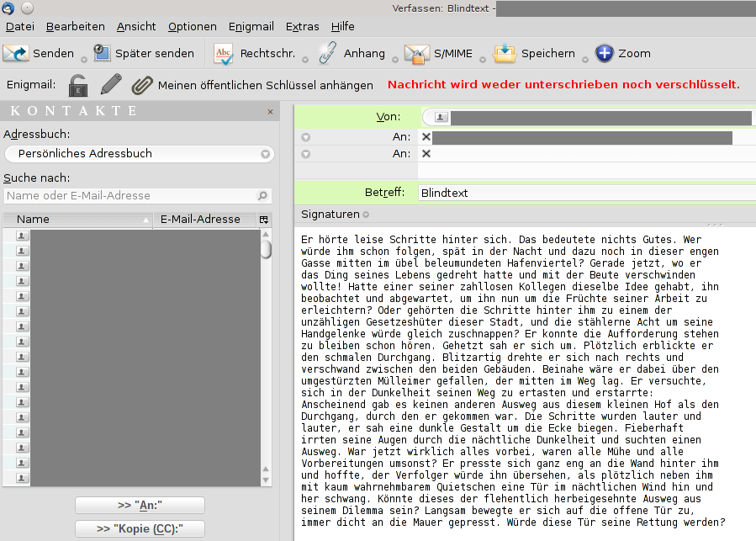Image resolution: width=756 pixels, height=541 pixels.
Task: Click the Senden send-mail icon
Action: point(15,53)
